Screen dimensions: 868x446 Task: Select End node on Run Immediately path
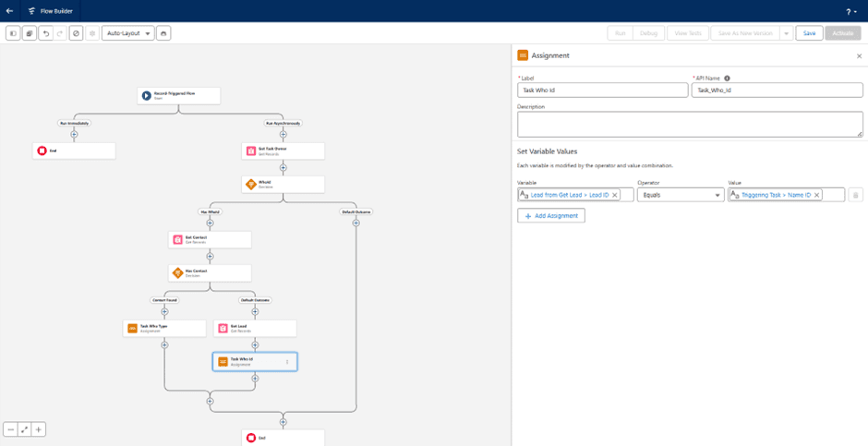click(x=74, y=151)
